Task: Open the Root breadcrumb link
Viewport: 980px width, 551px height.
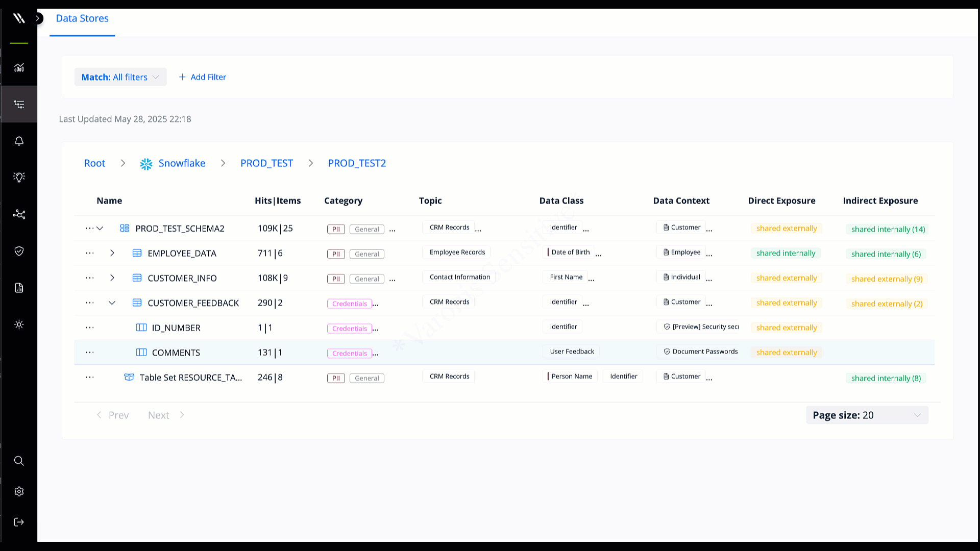Action: click(94, 163)
